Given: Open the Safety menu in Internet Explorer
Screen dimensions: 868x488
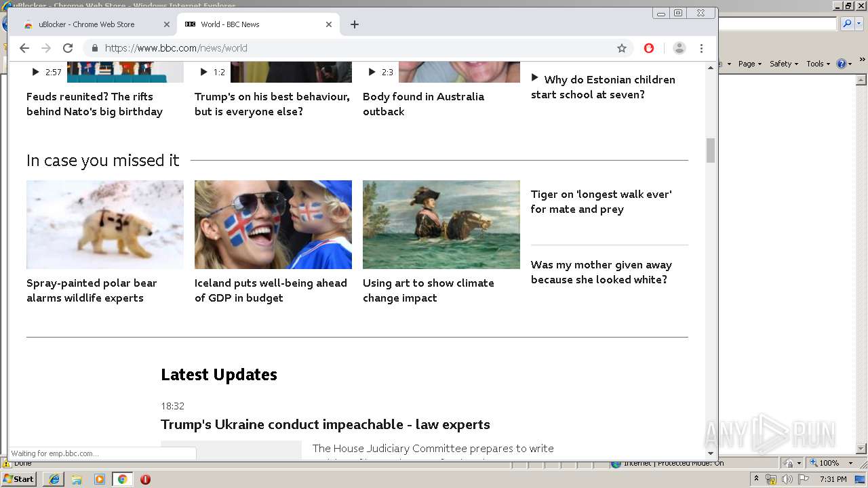Looking at the screenshot, I should [784, 64].
